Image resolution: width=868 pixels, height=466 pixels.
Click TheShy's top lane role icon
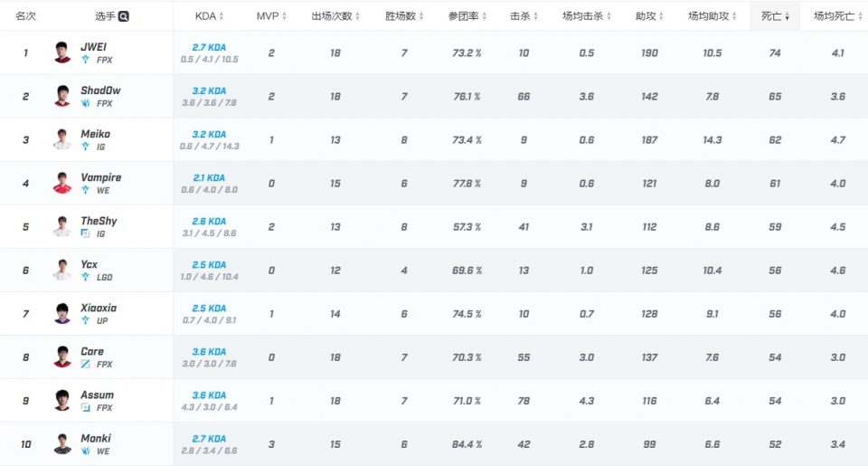coord(85,233)
